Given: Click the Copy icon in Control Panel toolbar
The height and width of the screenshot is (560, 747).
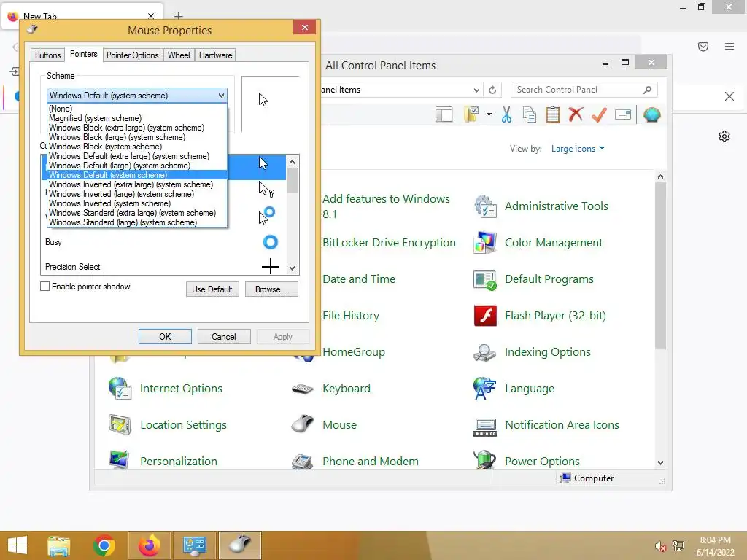Looking at the screenshot, I should point(530,114).
